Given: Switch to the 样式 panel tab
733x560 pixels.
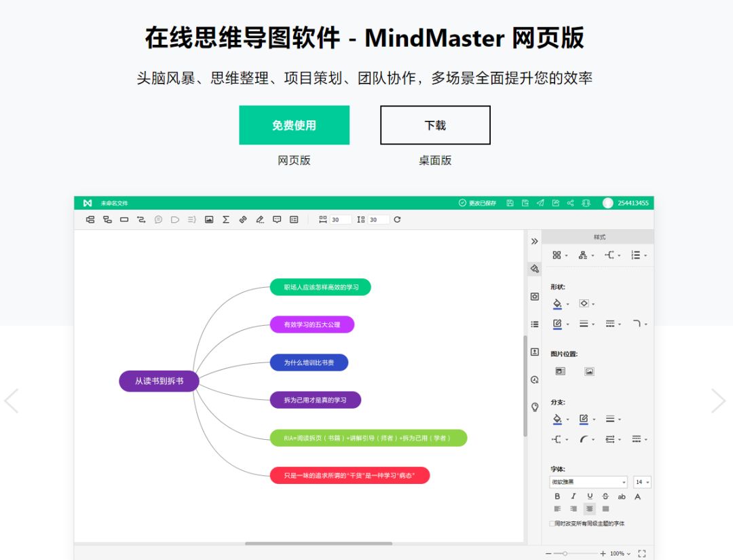Looking at the screenshot, I should [599, 236].
